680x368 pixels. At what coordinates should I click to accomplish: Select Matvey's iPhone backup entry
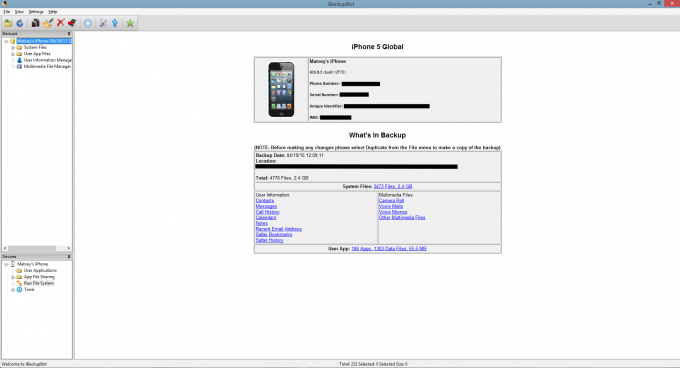pyautogui.click(x=44, y=41)
